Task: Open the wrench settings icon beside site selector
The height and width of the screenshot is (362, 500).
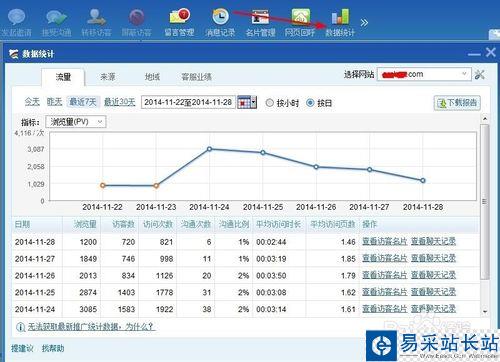Action: click(480, 74)
